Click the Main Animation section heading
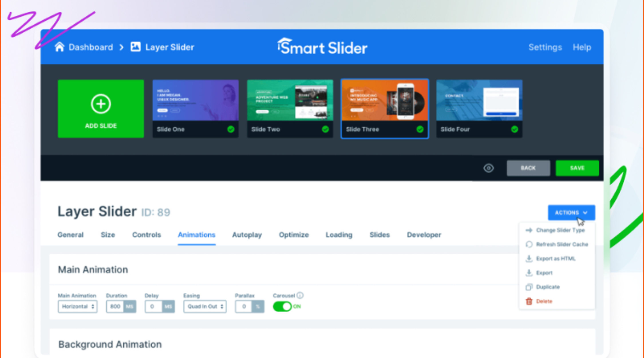Screen dimensions: 644x358 click(93, 270)
